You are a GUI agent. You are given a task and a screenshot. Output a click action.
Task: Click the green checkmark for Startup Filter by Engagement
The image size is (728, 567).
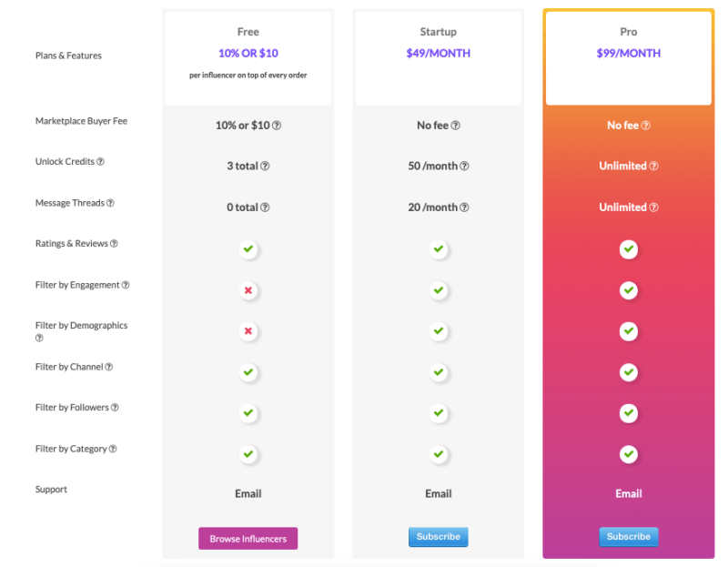point(439,290)
